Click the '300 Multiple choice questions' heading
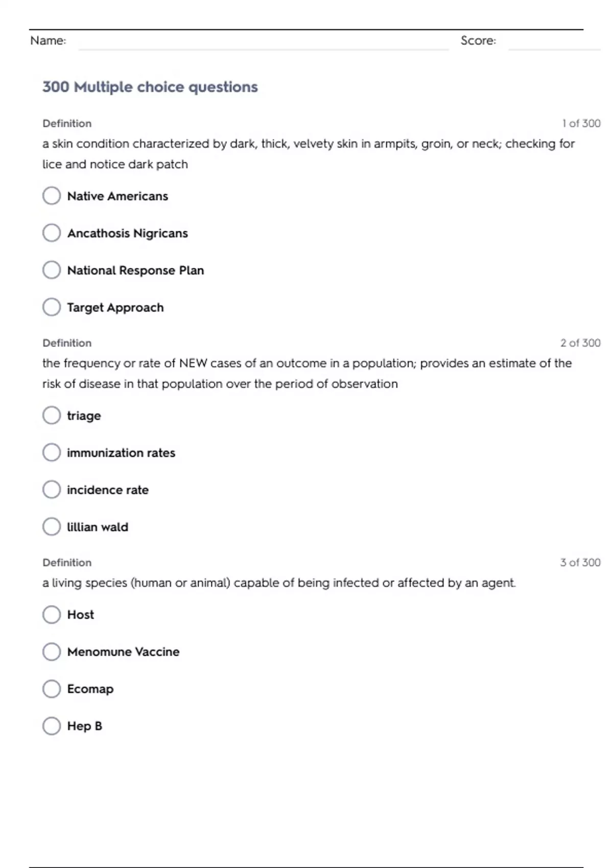 click(150, 87)
